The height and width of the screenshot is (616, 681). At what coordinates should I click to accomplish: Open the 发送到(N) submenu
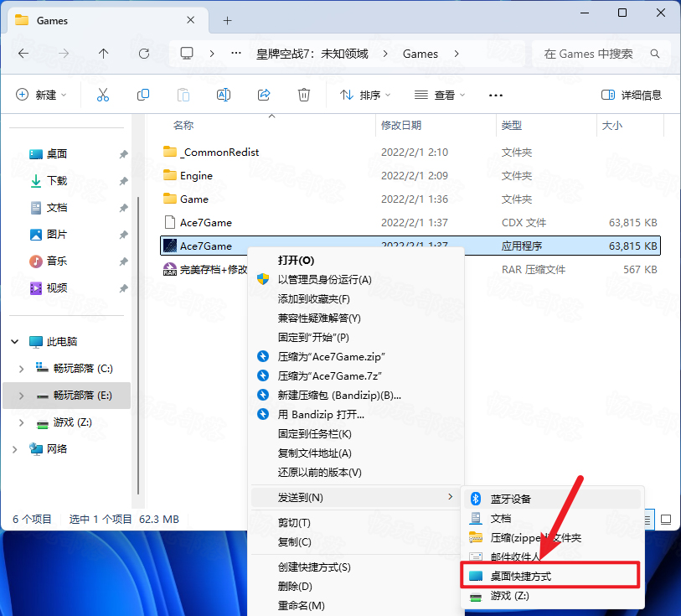point(356,497)
